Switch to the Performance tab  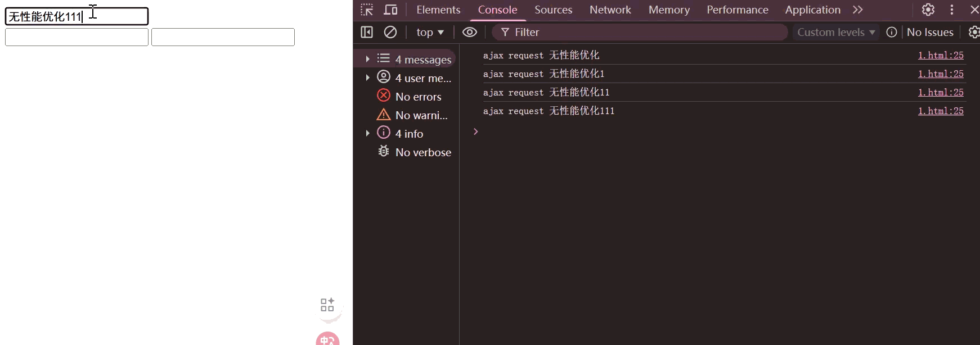click(x=738, y=10)
